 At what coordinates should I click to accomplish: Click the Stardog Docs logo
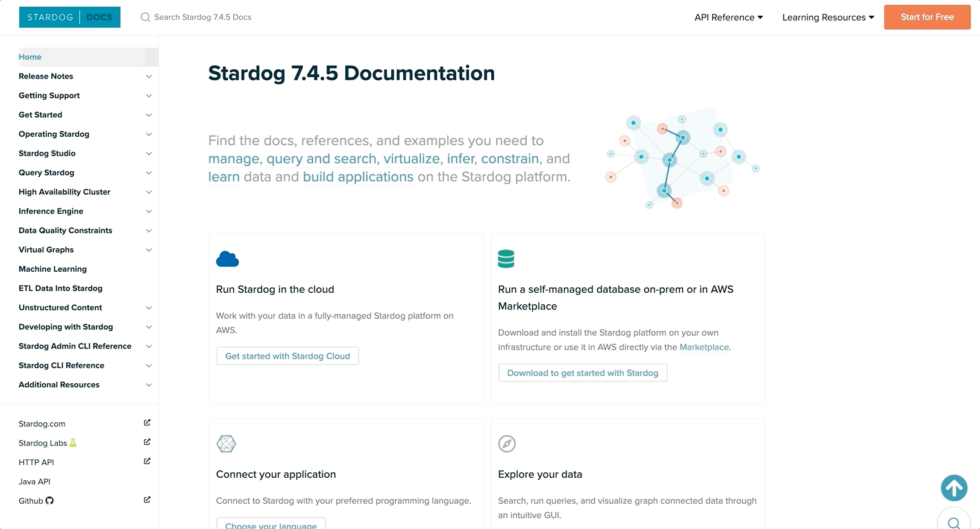[70, 17]
